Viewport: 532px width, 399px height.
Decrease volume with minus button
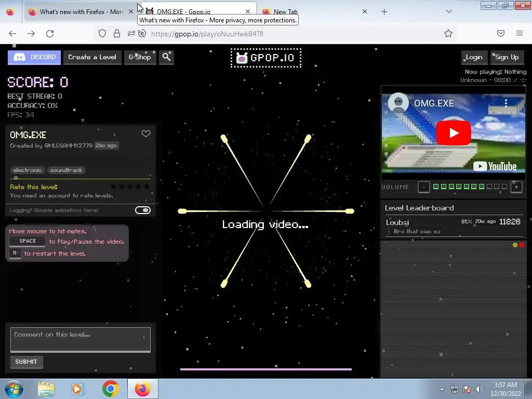click(424, 187)
